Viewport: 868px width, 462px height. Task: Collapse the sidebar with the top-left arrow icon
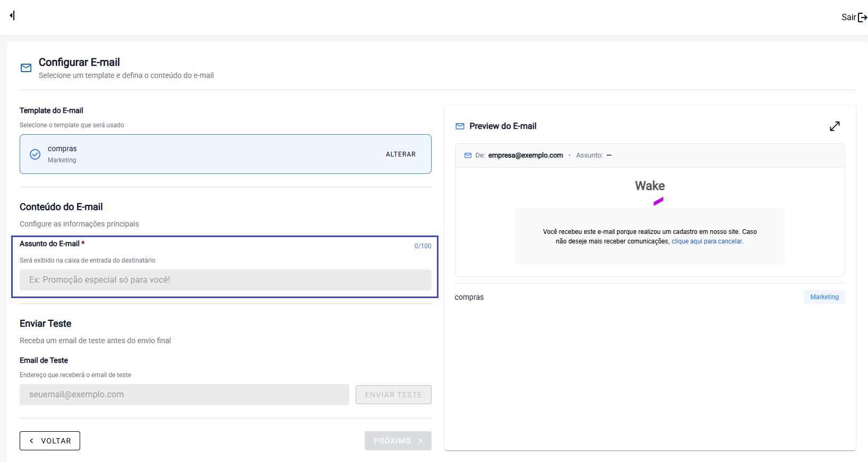(x=12, y=15)
